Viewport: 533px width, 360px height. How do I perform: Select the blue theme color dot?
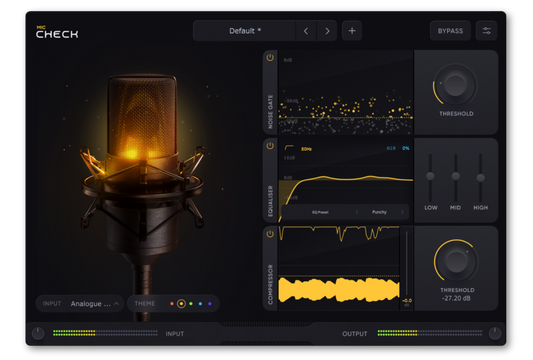201,304
